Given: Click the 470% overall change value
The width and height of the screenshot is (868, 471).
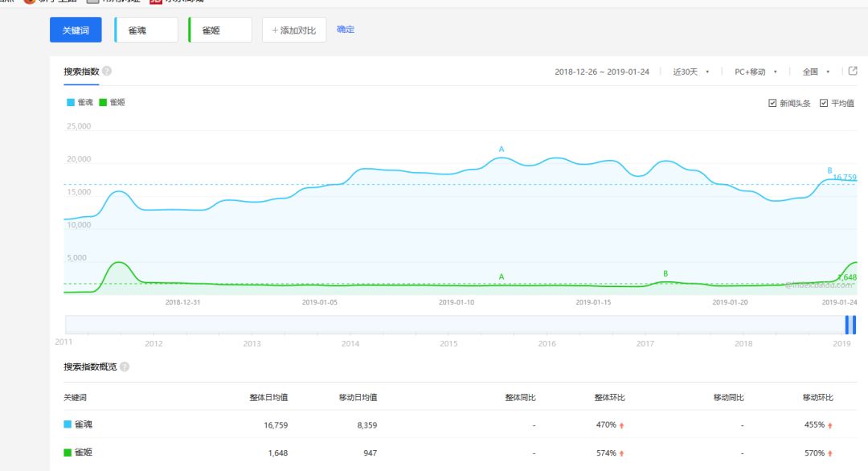Looking at the screenshot, I should coord(606,424).
